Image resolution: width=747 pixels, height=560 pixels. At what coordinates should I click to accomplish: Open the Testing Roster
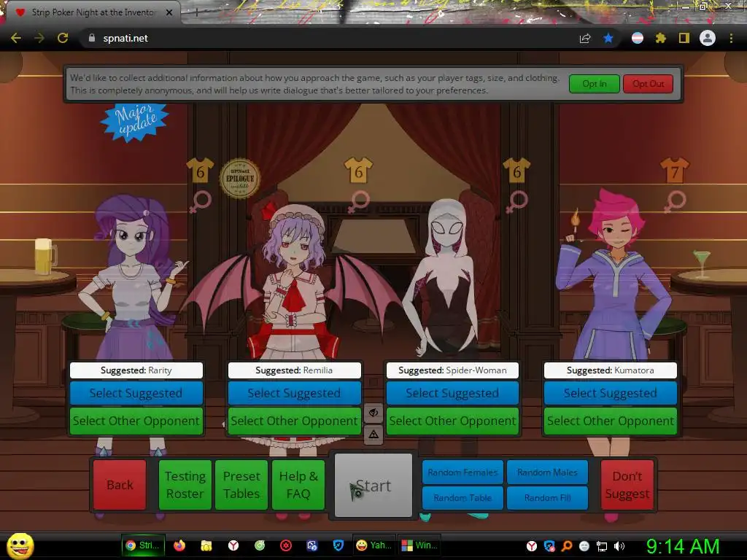coord(185,485)
